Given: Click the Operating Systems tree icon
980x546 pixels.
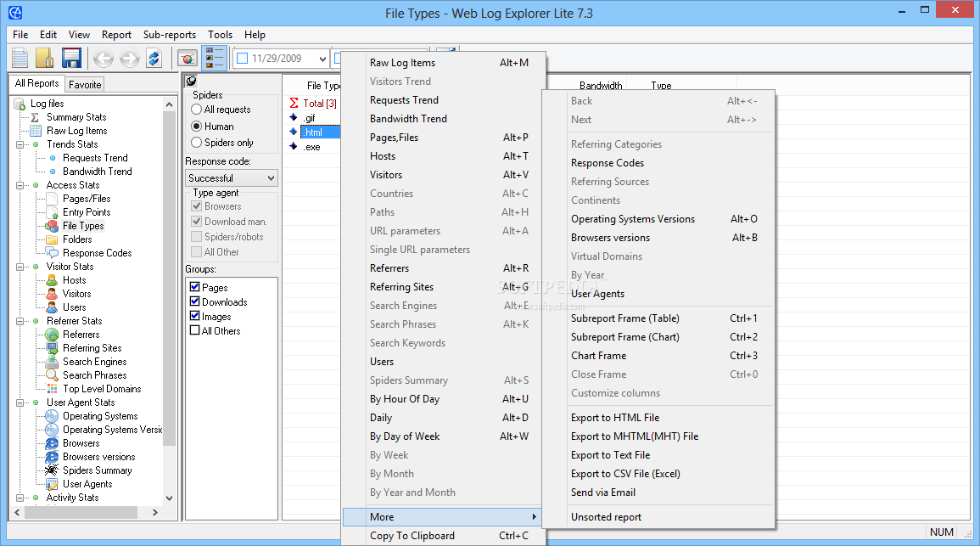Looking at the screenshot, I should click(52, 417).
